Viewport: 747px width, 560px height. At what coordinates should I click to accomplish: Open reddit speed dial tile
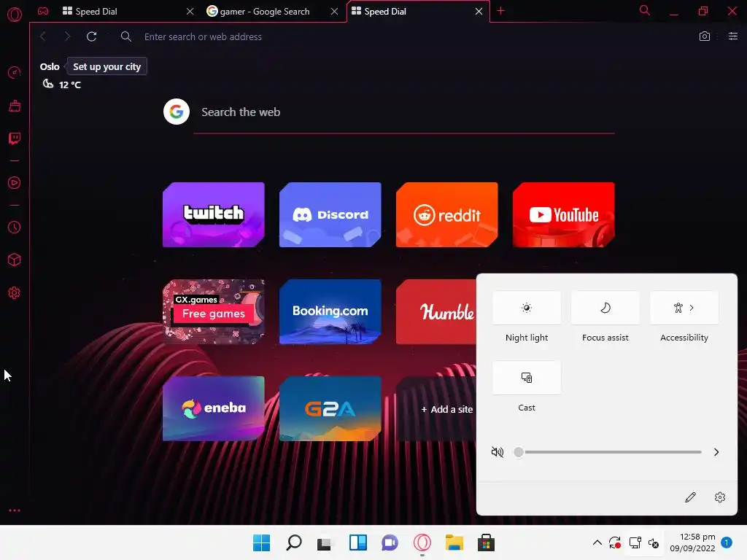coord(447,215)
